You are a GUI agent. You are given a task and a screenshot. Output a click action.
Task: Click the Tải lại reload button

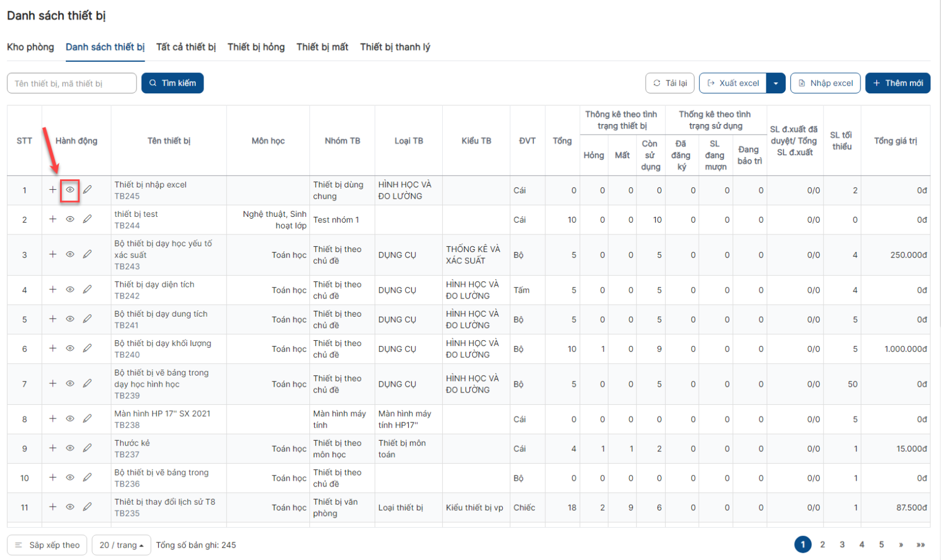670,83
